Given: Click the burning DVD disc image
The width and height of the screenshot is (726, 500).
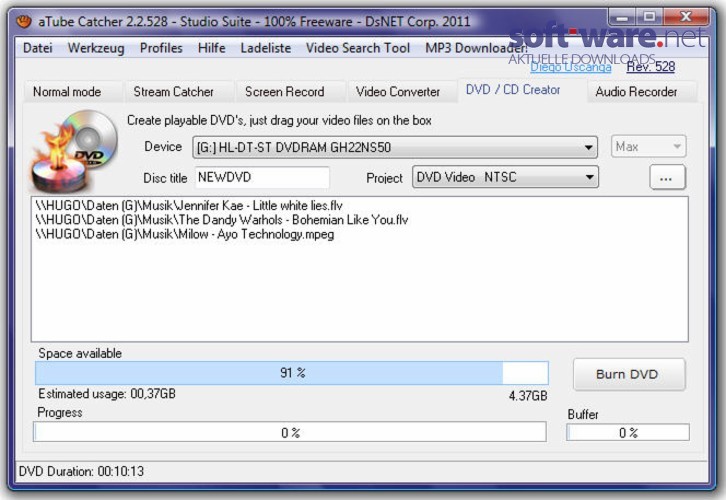Looking at the screenshot, I should [x=74, y=150].
